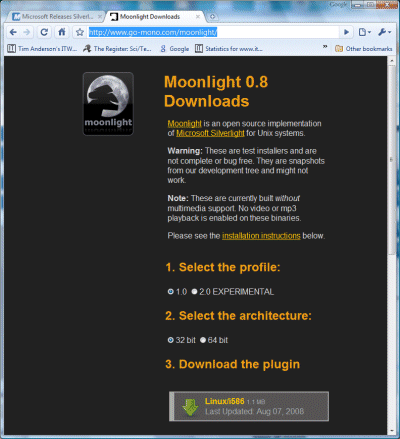Open the wrench tools menu

click(x=384, y=32)
